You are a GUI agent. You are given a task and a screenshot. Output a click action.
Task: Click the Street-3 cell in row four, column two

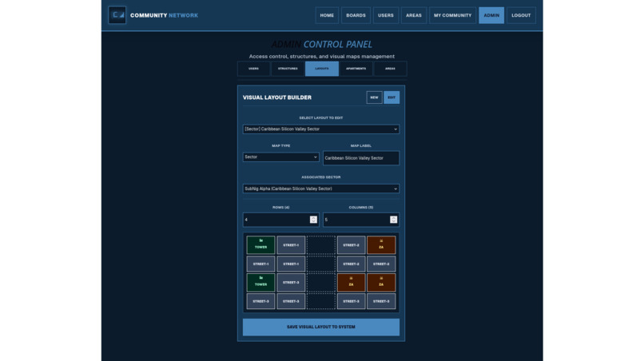click(291, 301)
